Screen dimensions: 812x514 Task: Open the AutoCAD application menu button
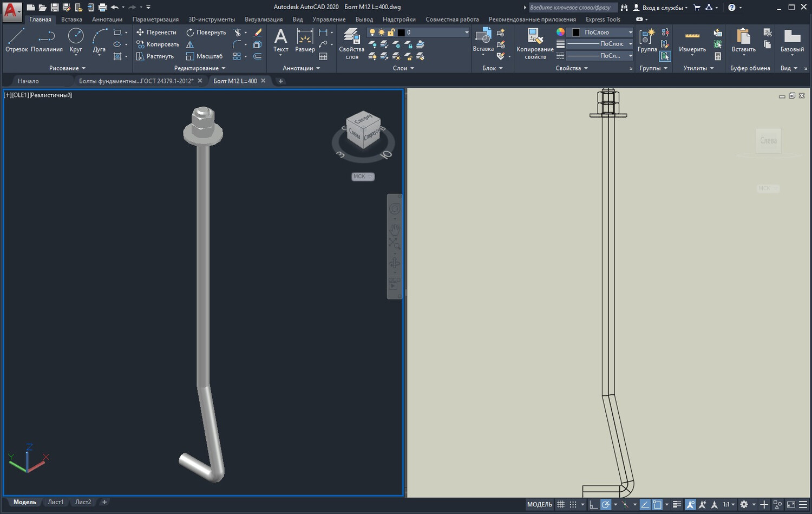[11, 11]
